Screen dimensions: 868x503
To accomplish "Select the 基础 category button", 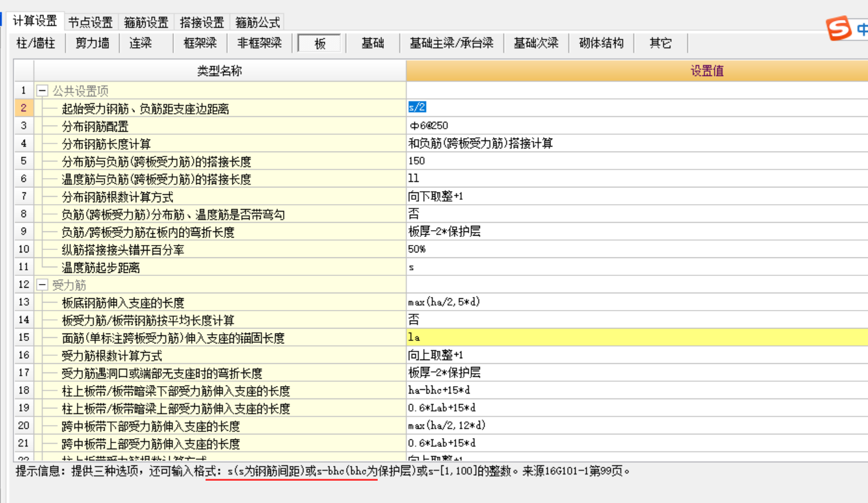I will coord(373,43).
